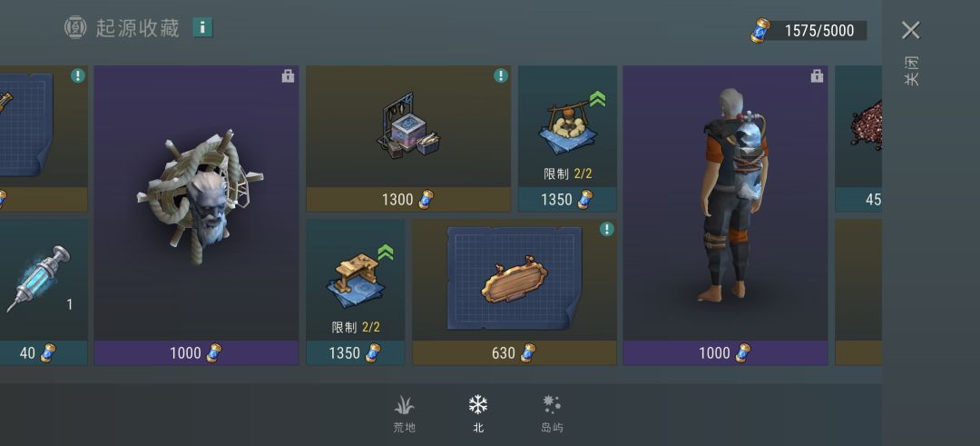Select the 北 snowflake tab

[478, 414]
